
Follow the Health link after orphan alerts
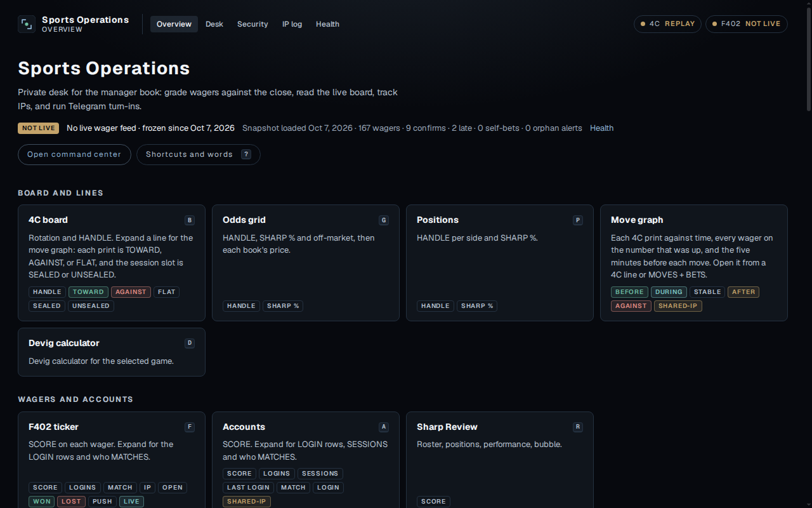601,128
